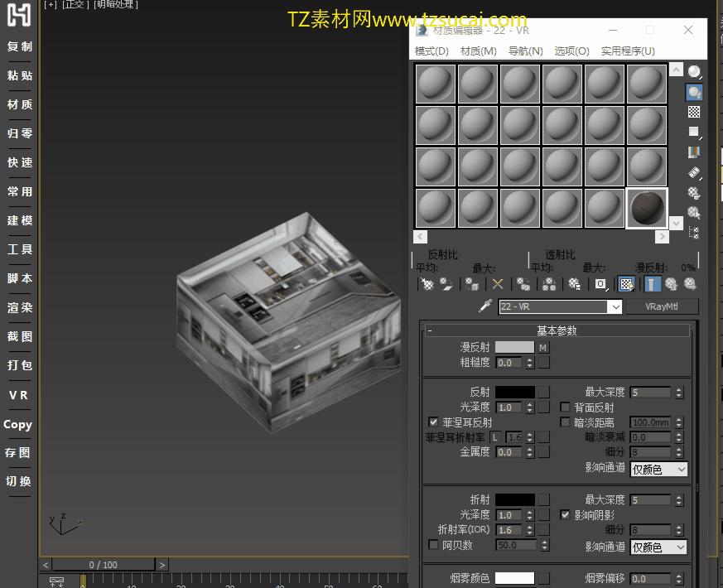This screenshot has width=723, height=588.
Task: Click the Go to Parent icon
Action: point(672,284)
